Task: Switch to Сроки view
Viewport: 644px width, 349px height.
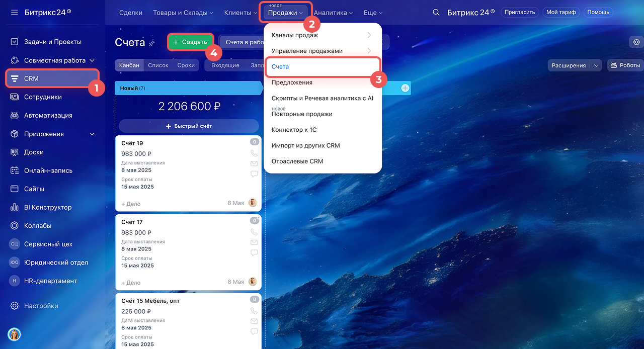Action: 186,65
